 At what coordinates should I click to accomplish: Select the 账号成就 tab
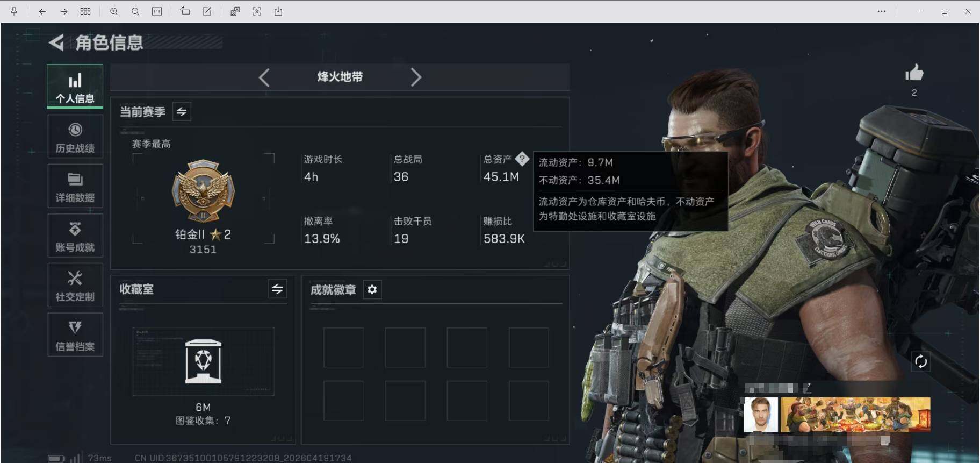point(75,236)
